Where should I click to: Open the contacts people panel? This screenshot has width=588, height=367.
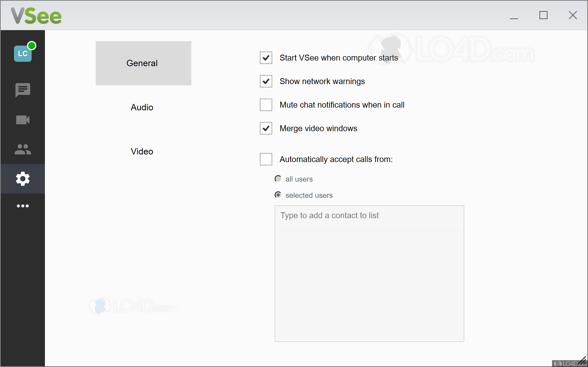click(23, 149)
